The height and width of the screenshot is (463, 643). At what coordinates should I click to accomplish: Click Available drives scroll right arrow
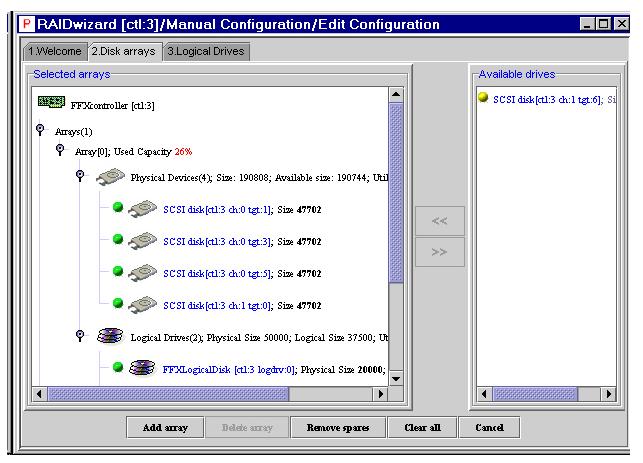(609, 394)
